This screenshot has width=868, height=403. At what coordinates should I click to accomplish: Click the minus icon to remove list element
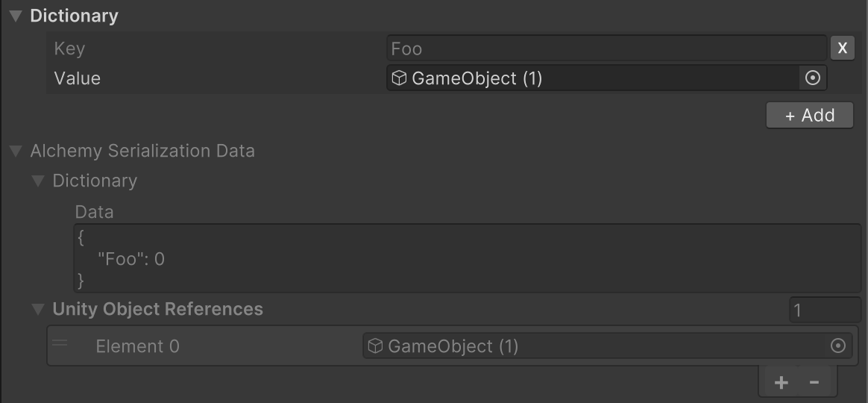coord(814,383)
